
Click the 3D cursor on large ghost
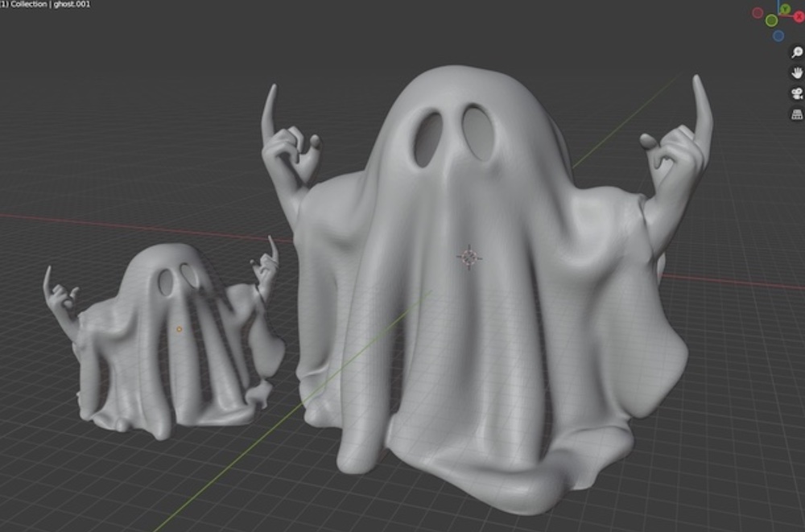tap(469, 258)
